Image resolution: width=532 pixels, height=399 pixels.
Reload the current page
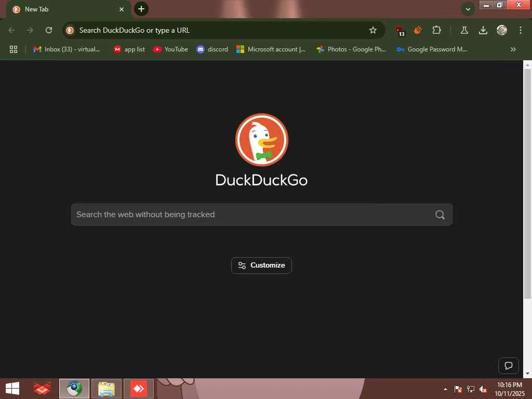click(49, 30)
